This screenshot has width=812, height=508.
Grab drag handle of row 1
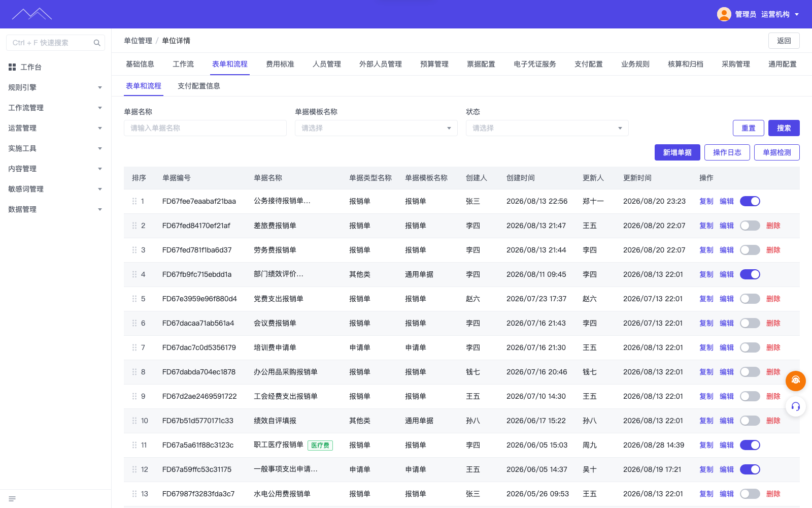(x=134, y=201)
